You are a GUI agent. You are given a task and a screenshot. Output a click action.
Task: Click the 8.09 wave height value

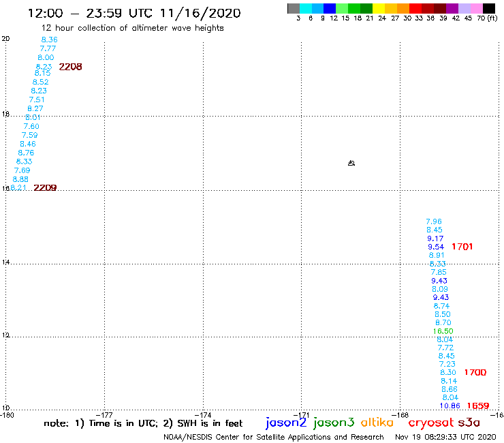[440, 289]
